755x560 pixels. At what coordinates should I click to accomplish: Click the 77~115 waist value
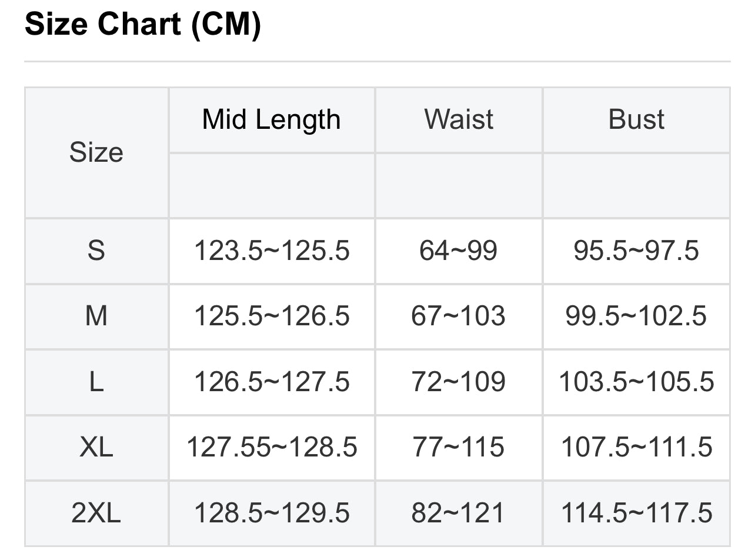(459, 447)
